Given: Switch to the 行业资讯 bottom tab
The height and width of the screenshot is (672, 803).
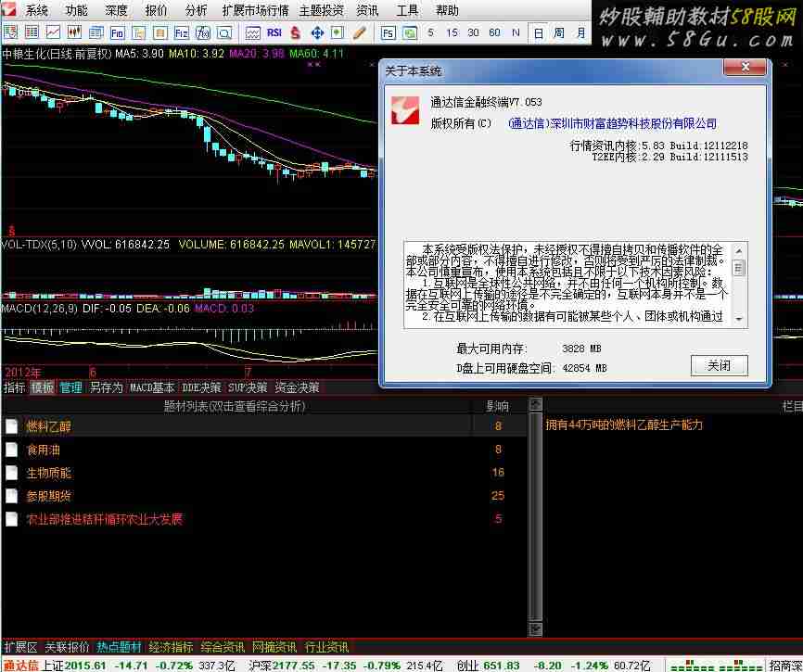Looking at the screenshot, I should pos(326,647).
